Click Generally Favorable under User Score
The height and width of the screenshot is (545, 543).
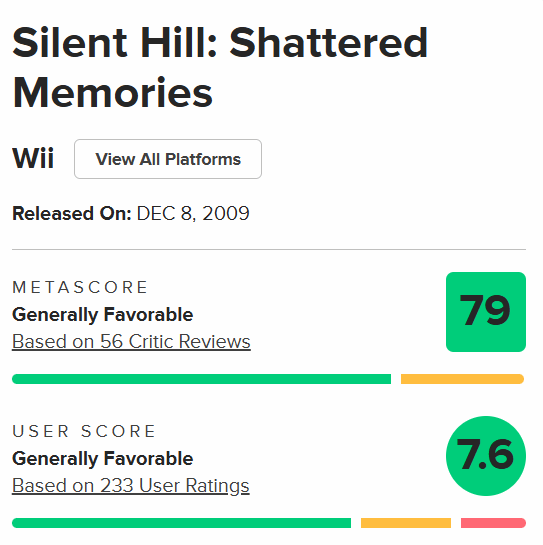point(103,458)
